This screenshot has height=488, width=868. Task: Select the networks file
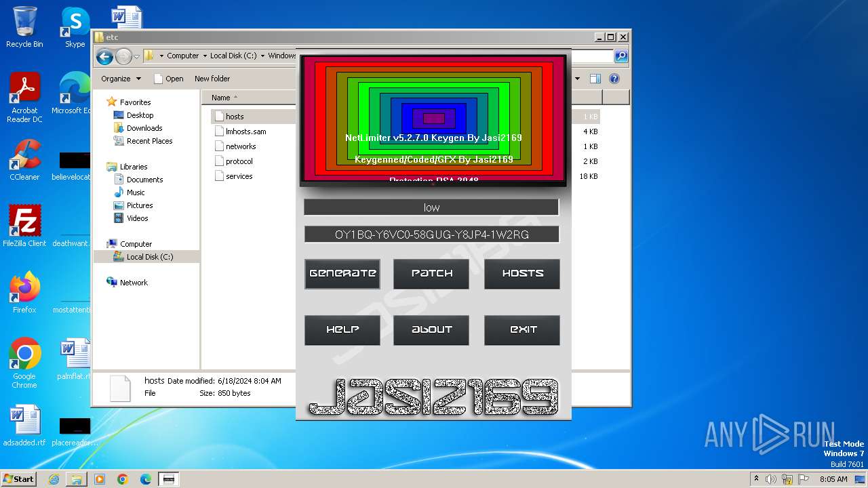(241, 146)
